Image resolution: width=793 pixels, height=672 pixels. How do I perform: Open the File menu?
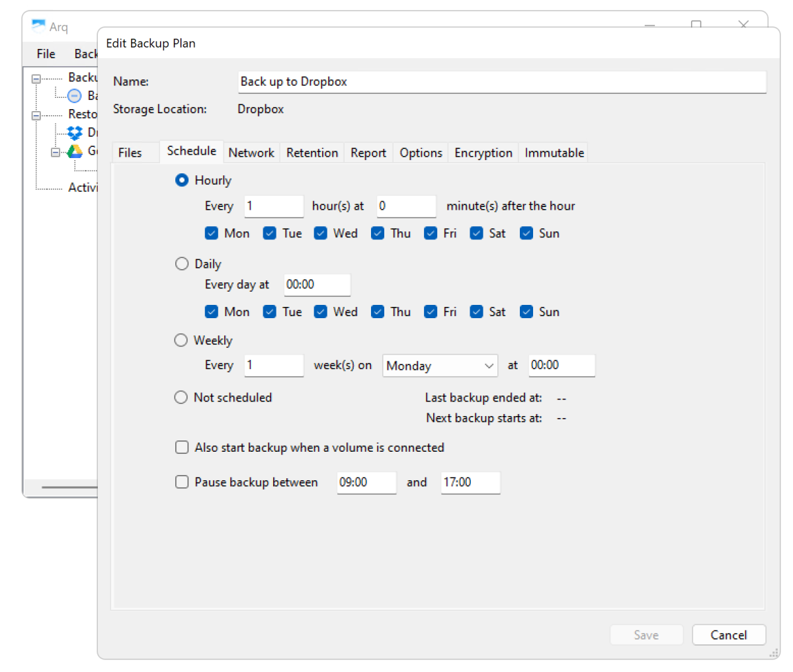tap(46, 54)
